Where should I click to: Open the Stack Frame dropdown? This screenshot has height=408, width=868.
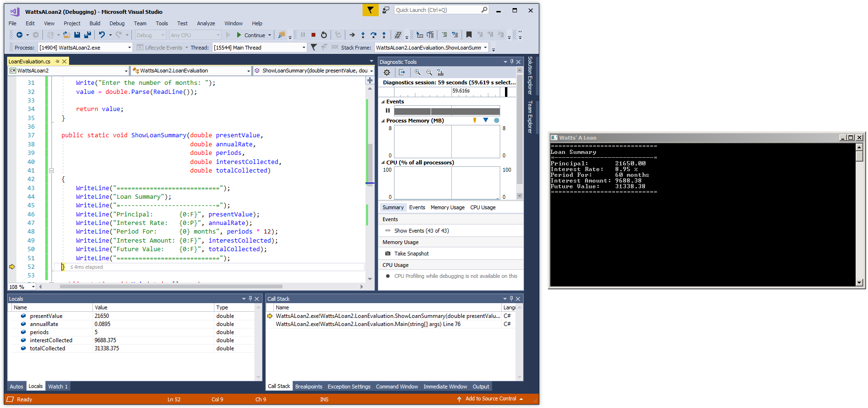485,48
